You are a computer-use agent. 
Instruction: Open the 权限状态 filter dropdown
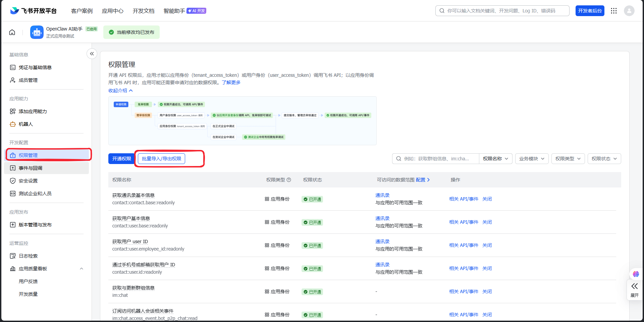pos(604,159)
